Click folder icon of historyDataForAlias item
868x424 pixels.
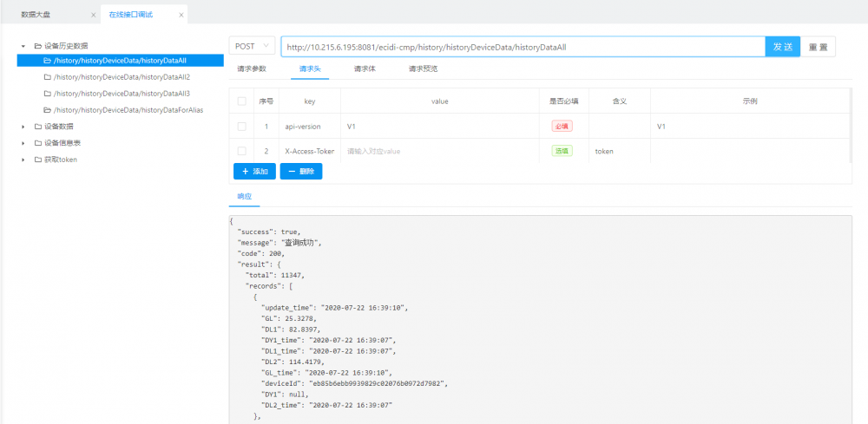pyautogui.click(x=48, y=110)
